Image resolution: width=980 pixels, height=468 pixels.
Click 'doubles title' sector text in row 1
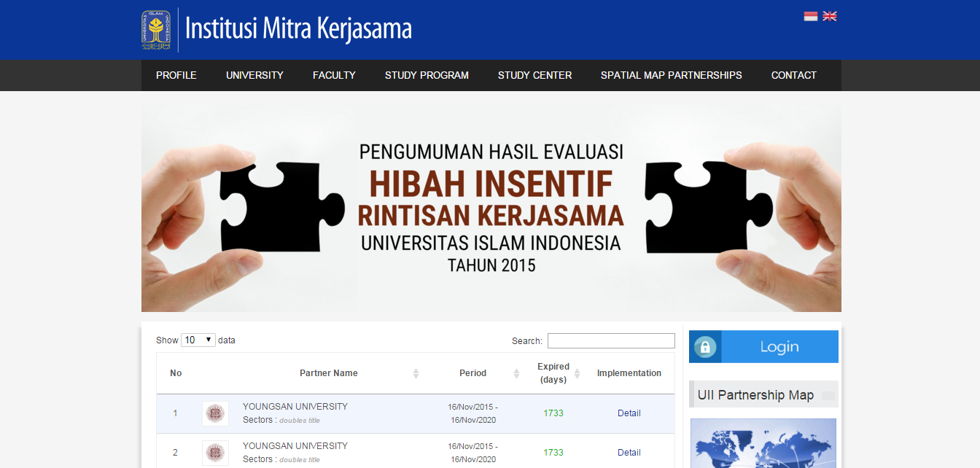300,421
